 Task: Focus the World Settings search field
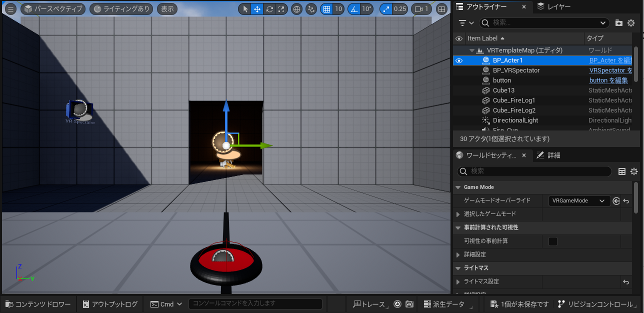534,171
